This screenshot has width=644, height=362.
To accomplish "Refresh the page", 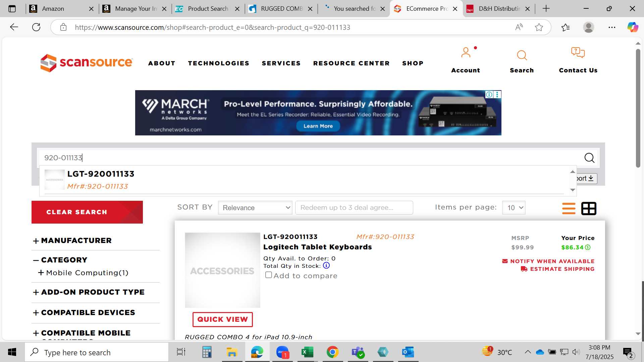I will [36, 27].
